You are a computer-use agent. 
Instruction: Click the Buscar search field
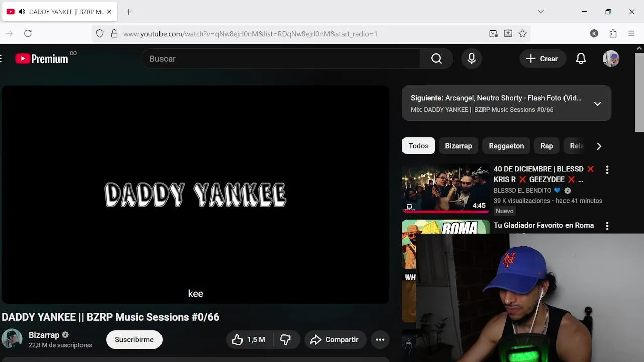tap(281, 59)
